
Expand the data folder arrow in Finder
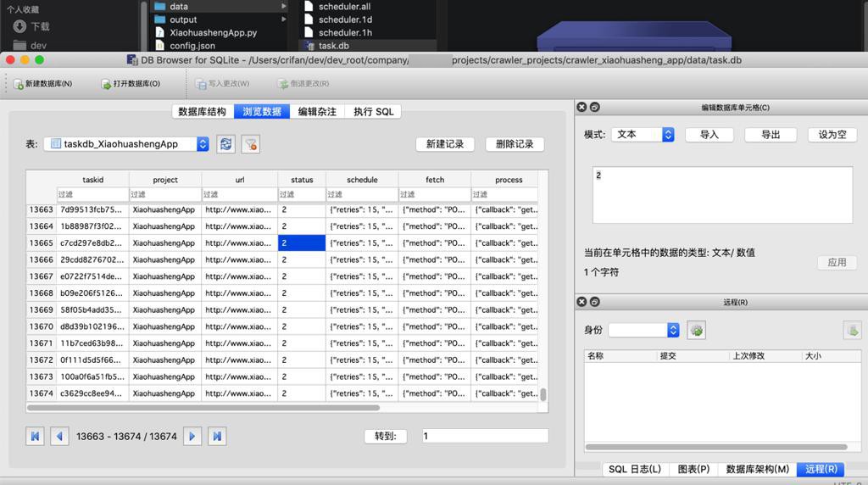tap(283, 6)
